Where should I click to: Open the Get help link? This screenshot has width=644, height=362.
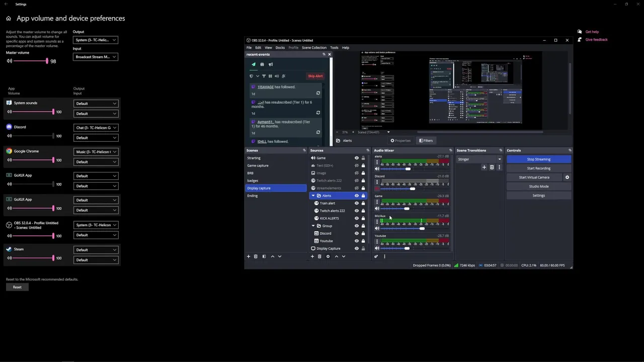click(x=592, y=32)
